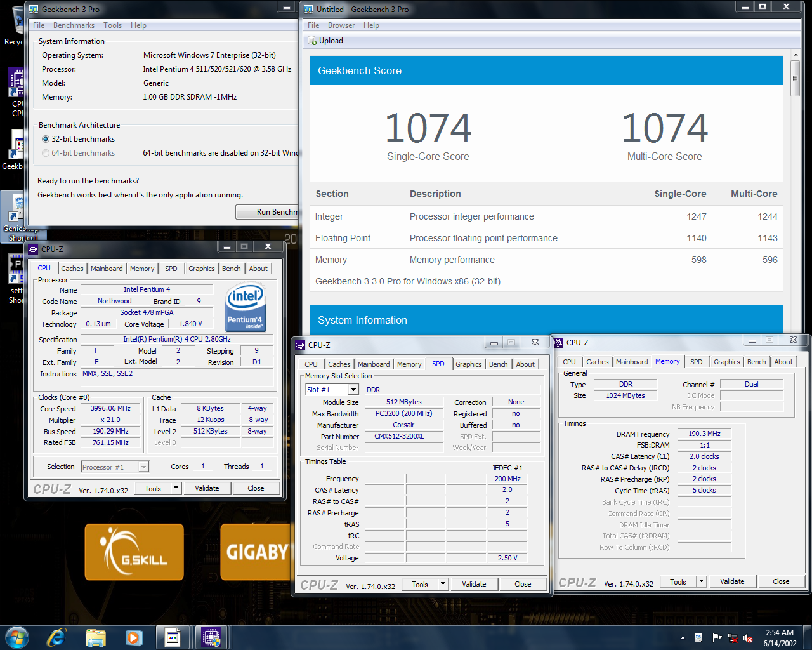The image size is (812, 650).
Task: Select 64-bit benchmarks radio button
Action: [46, 153]
